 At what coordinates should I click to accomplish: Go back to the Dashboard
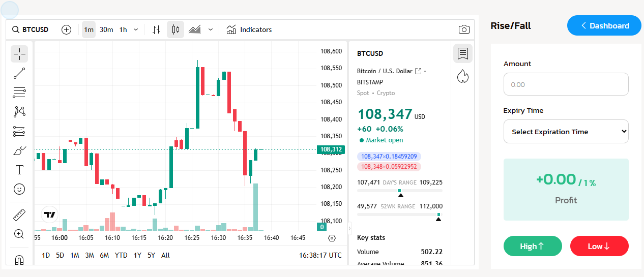(604, 25)
